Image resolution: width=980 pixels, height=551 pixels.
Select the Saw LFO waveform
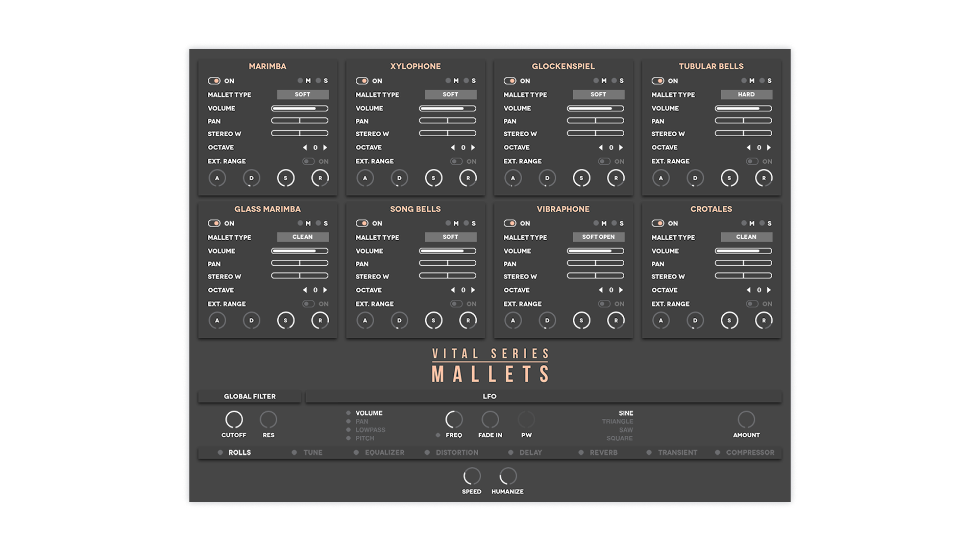coord(626,430)
